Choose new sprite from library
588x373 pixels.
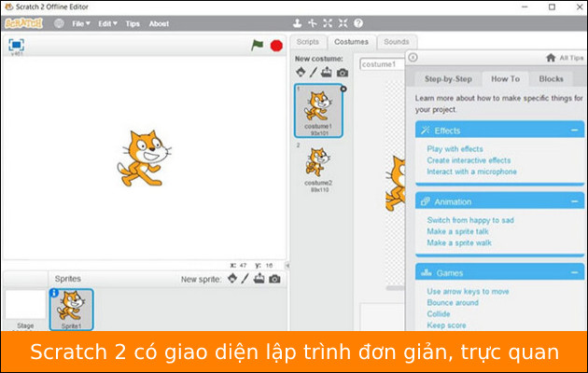tap(232, 278)
